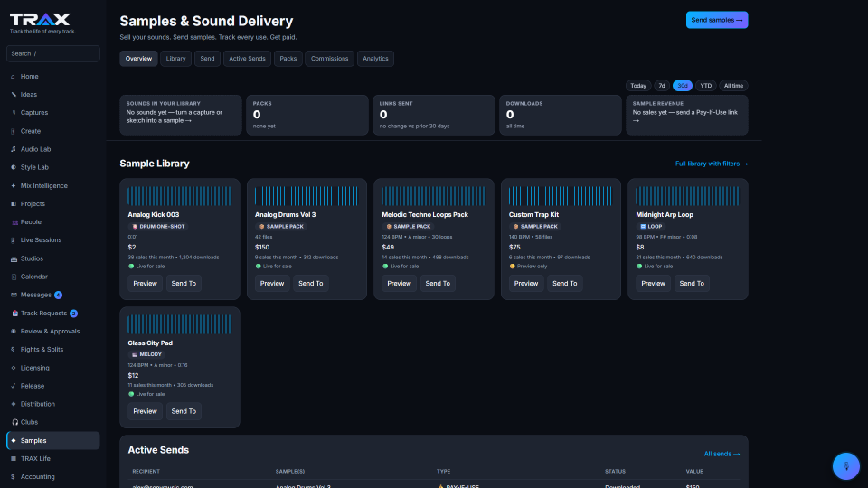Send To for Analog Kick 003
868x488 pixels.
[x=184, y=283]
